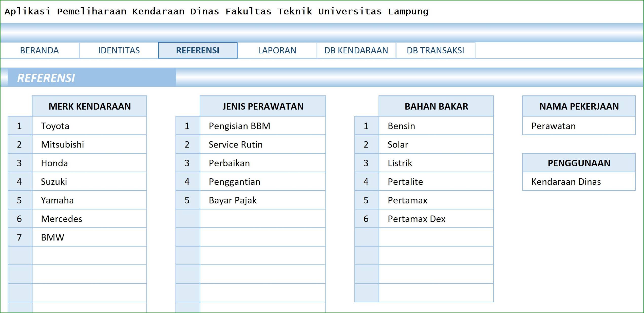Select the Pertamax Dex cell

(436, 219)
